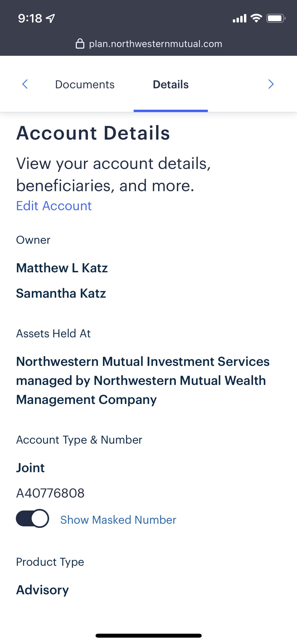The width and height of the screenshot is (297, 644).
Task: Tap the left chevron tab arrow
Action: pyautogui.click(x=25, y=84)
